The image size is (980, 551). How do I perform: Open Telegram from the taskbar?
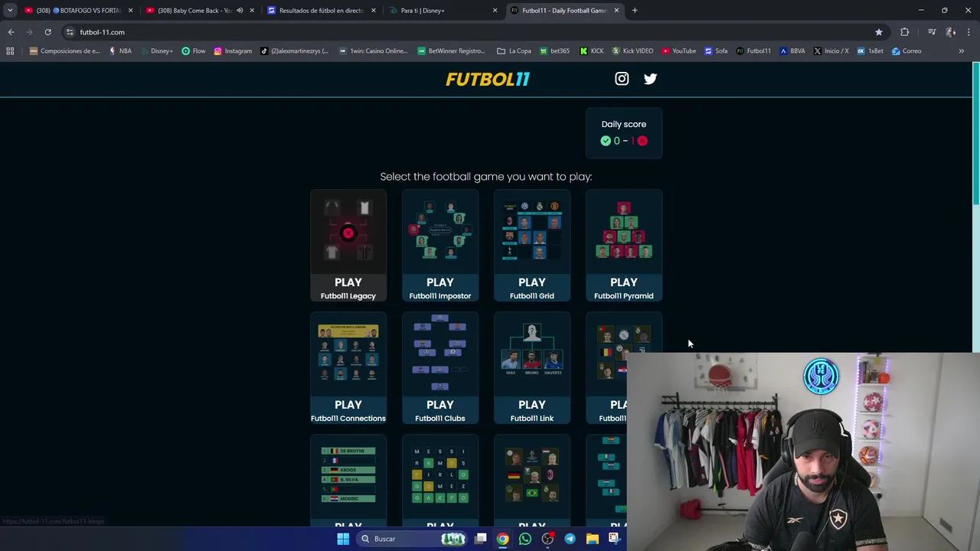570,539
